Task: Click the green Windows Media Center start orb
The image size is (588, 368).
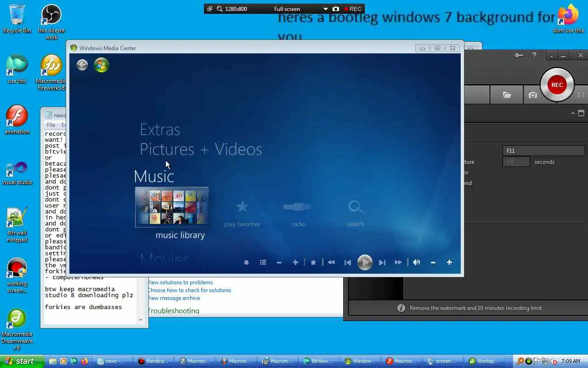Action: (102, 65)
